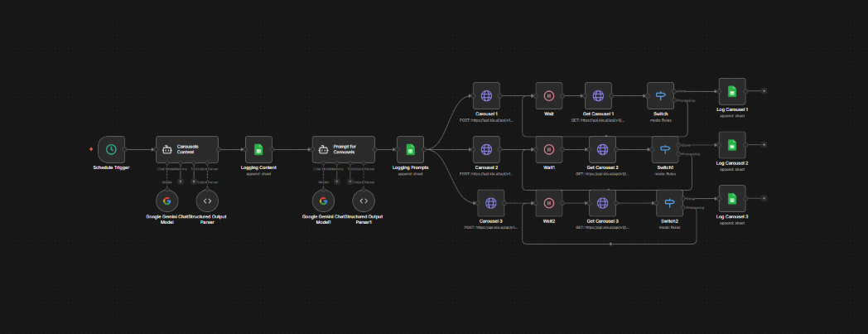
Task: Open the Get Carousel 2 node
Action: tap(603, 149)
